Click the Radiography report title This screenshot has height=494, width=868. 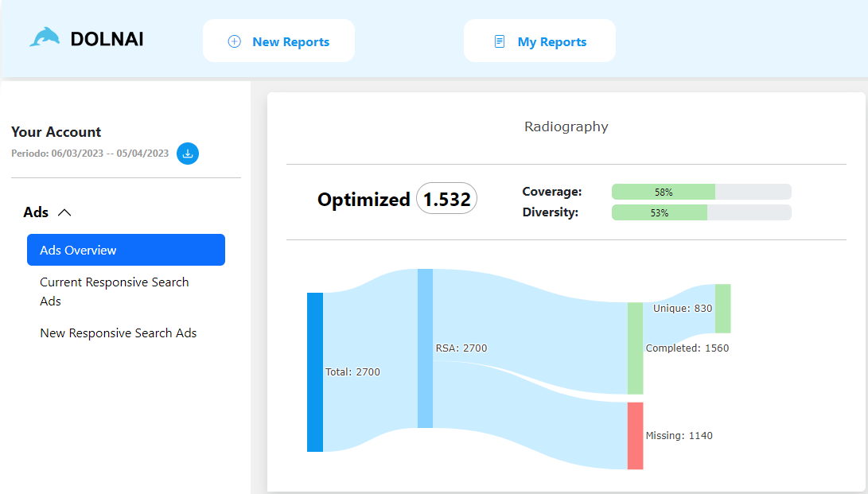[566, 126]
